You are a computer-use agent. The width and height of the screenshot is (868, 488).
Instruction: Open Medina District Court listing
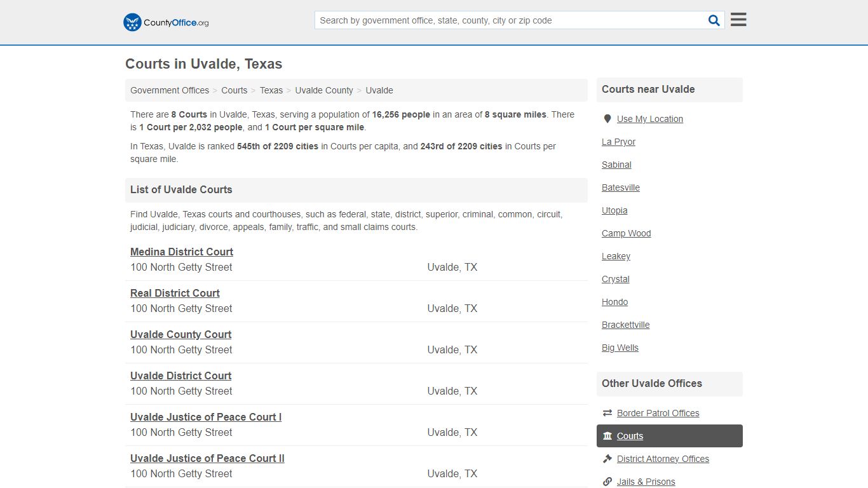(182, 252)
